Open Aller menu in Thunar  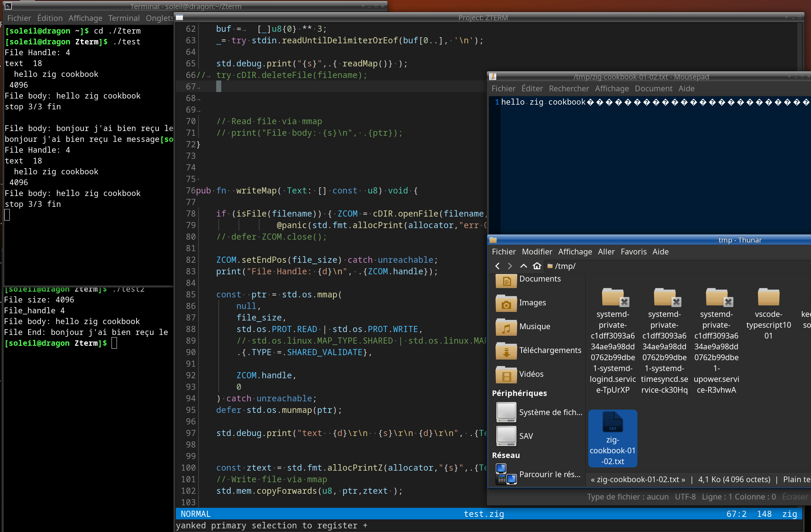[x=606, y=252]
